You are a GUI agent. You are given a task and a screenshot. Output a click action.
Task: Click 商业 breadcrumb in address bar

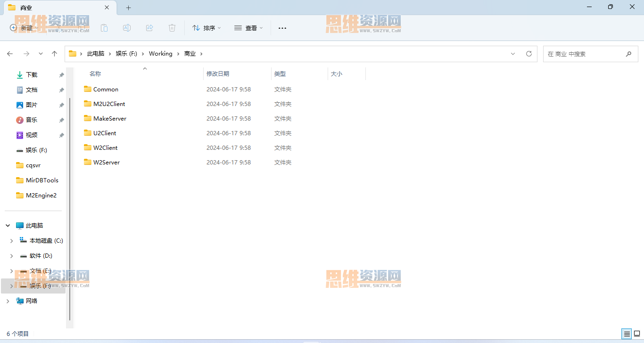pos(190,54)
